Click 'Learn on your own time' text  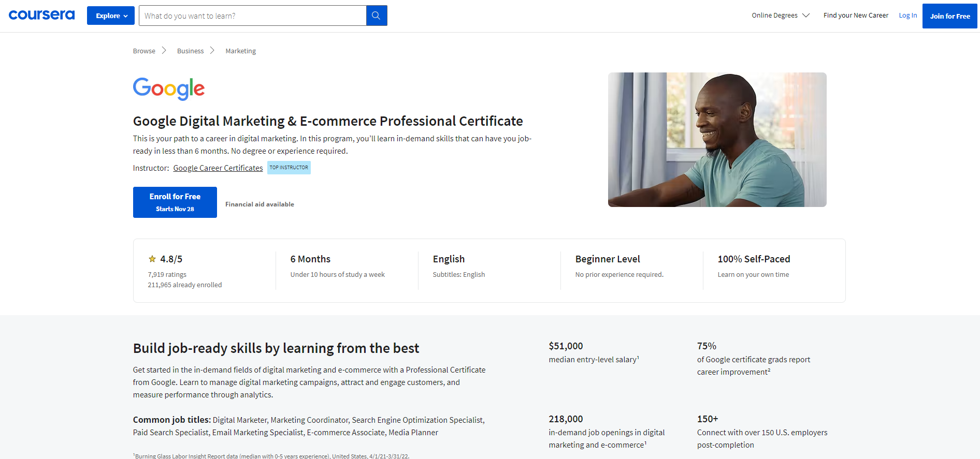754,275
